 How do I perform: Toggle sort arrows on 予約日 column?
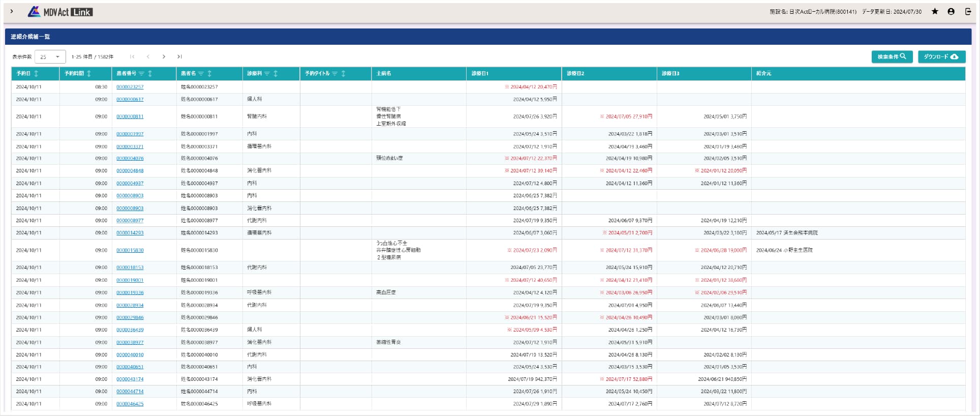coord(36,74)
